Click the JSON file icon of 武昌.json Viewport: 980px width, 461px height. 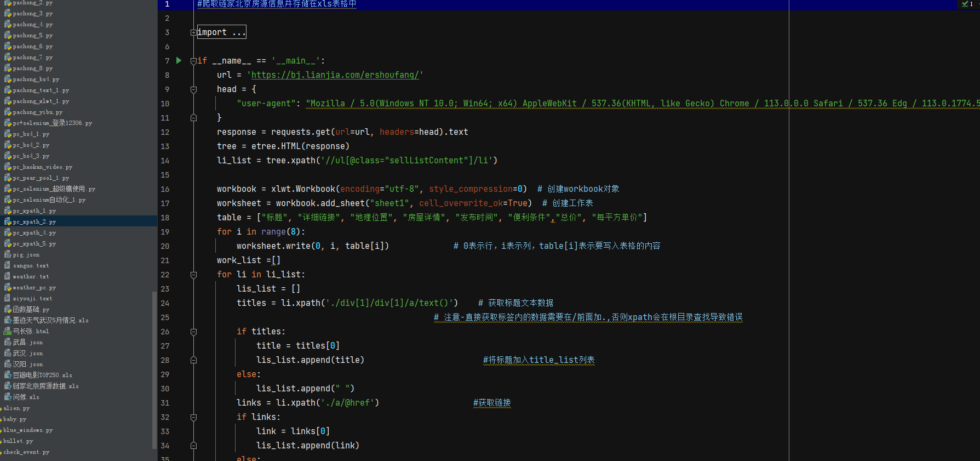[8, 342]
